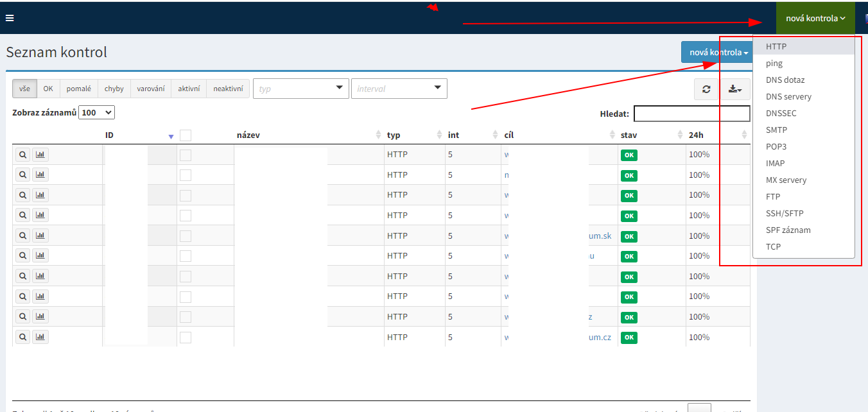Tick the checkbox in the um.cz row
Image resolution: width=868 pixels, height=412 pixels.
click(186, 338)
